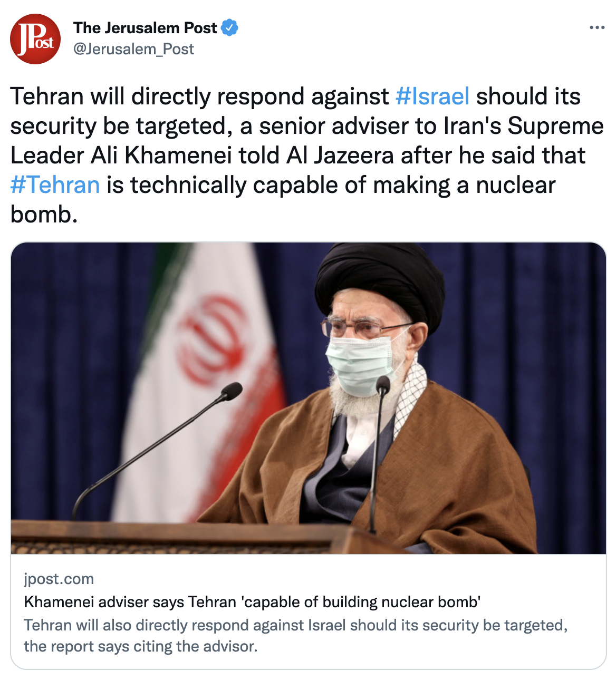Viewport: 616px width, 680px height.
Task: Open the three-dot more options menu
Action: coord(597,27)
